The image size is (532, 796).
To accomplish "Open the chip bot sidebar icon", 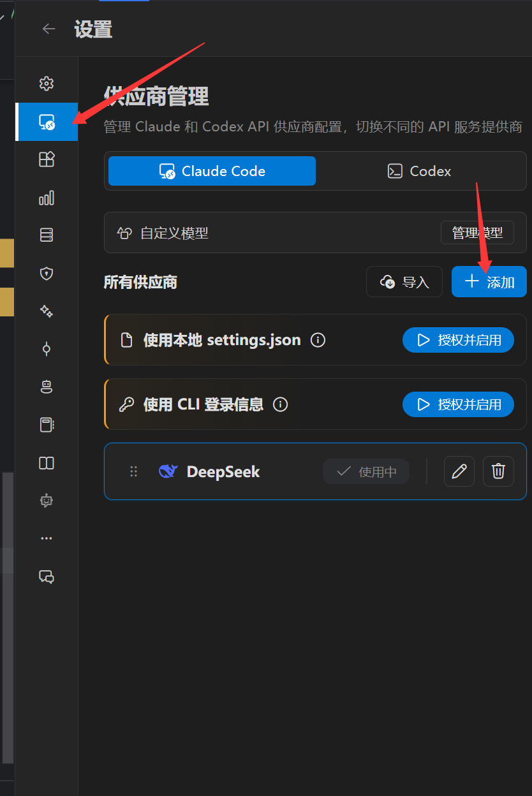I will tap(47, 501).
